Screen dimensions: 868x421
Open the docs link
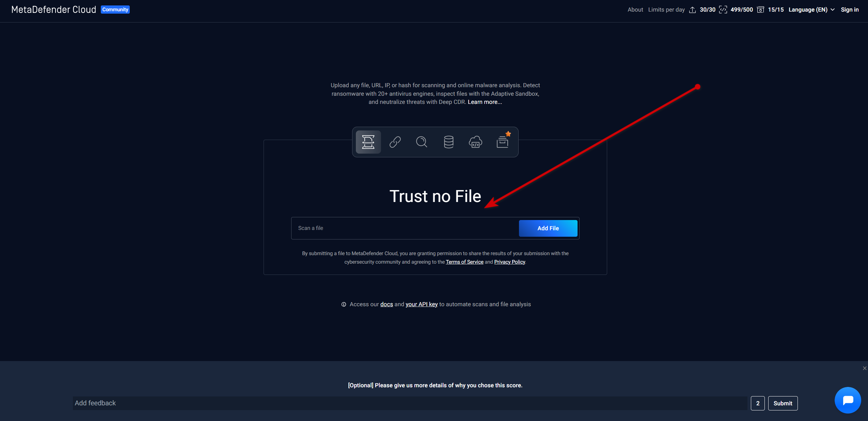(386, 305)
